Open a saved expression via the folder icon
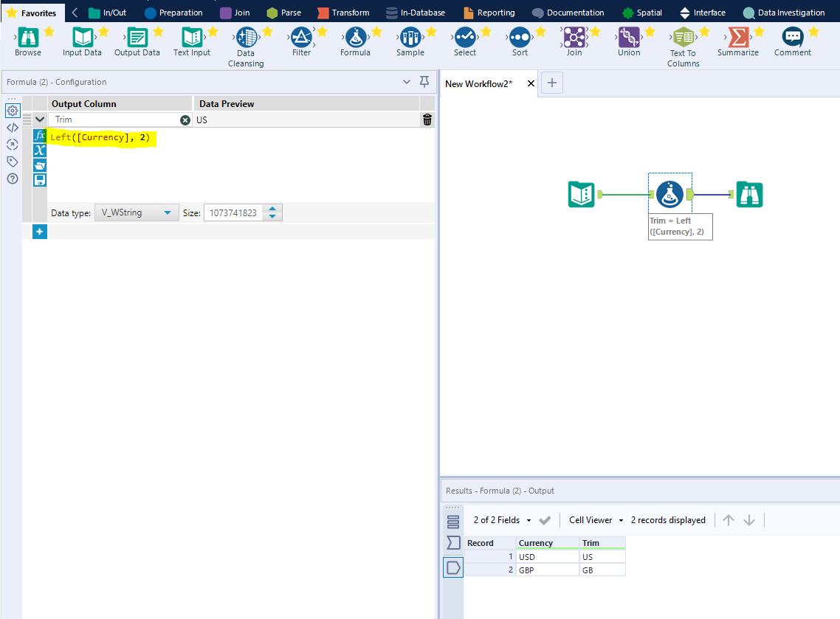The width and height of the screenshot is (840, 619). (40, 165)
